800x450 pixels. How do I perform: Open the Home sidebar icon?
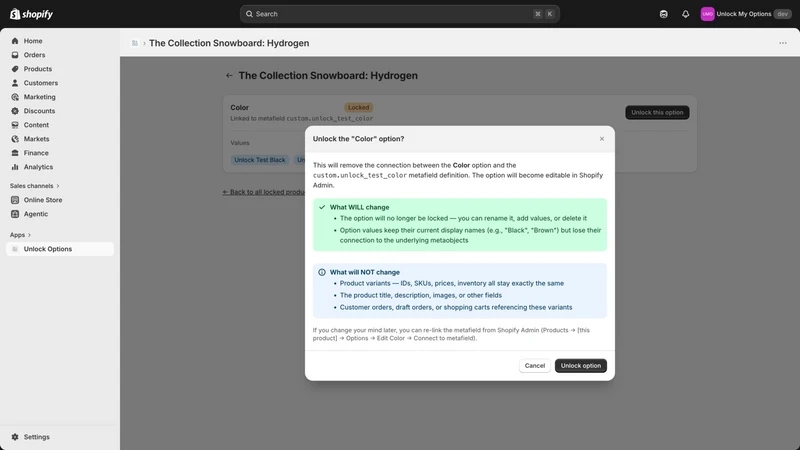(x=15, y=41)
